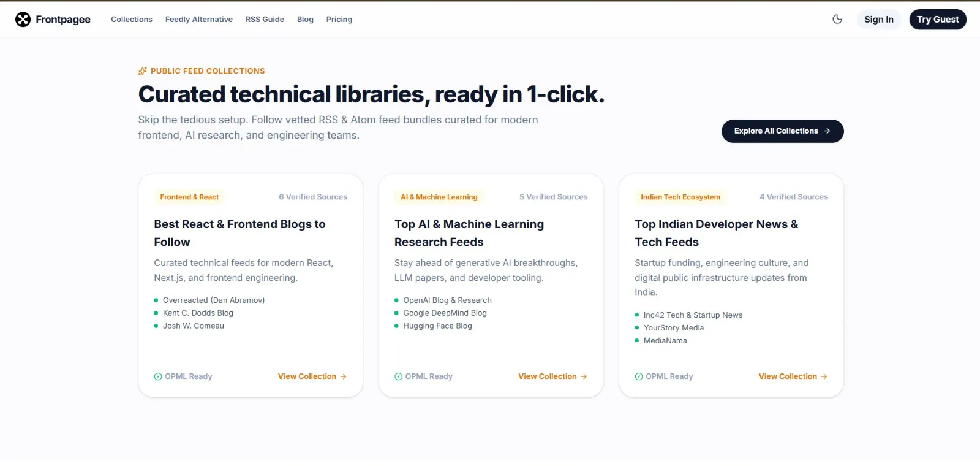Click the OPML Ready checkmark in AI & Machine Learning card

click(399, 376)
